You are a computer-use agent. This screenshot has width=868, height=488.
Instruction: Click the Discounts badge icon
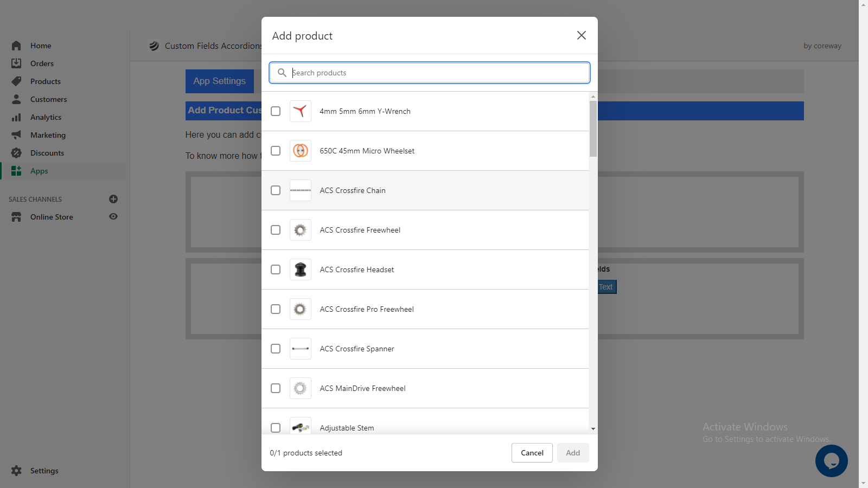[16, 153]
